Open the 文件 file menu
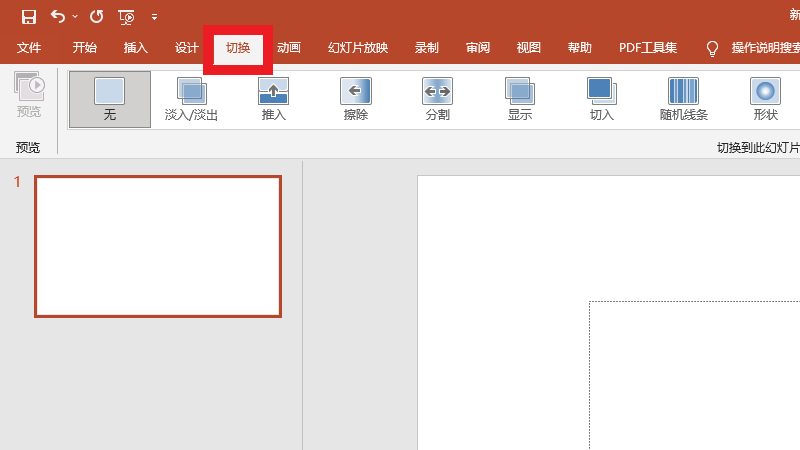 click(x=29, y=48)
